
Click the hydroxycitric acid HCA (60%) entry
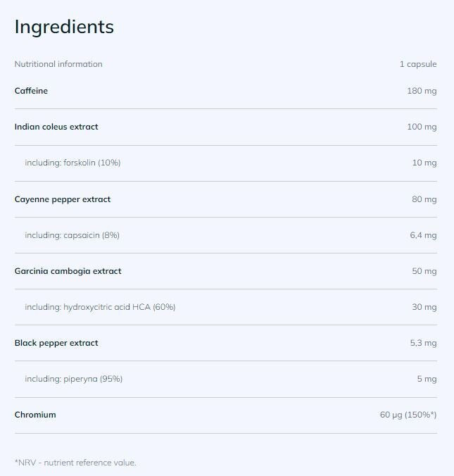tap(100, 307)
